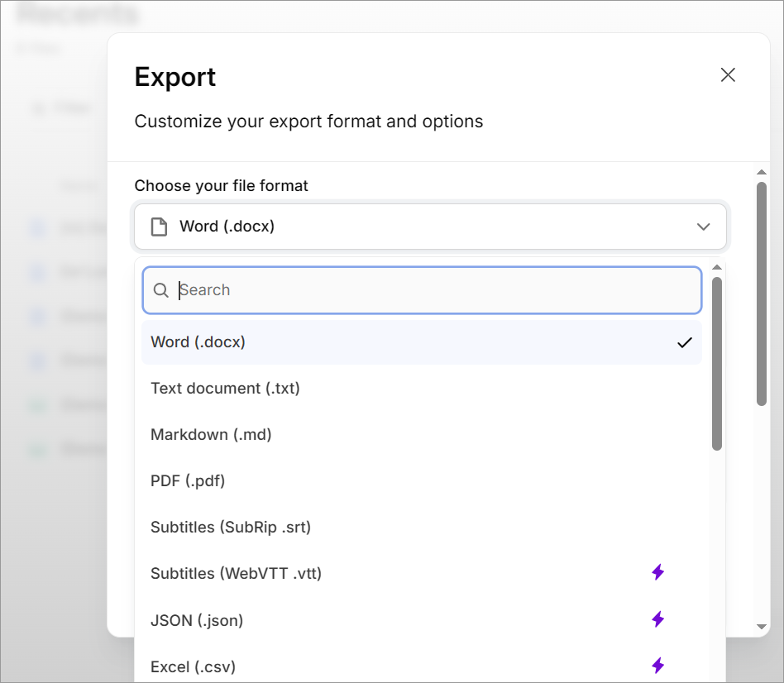
Task: Choose Markdown (.md) format
Action: 422,434
